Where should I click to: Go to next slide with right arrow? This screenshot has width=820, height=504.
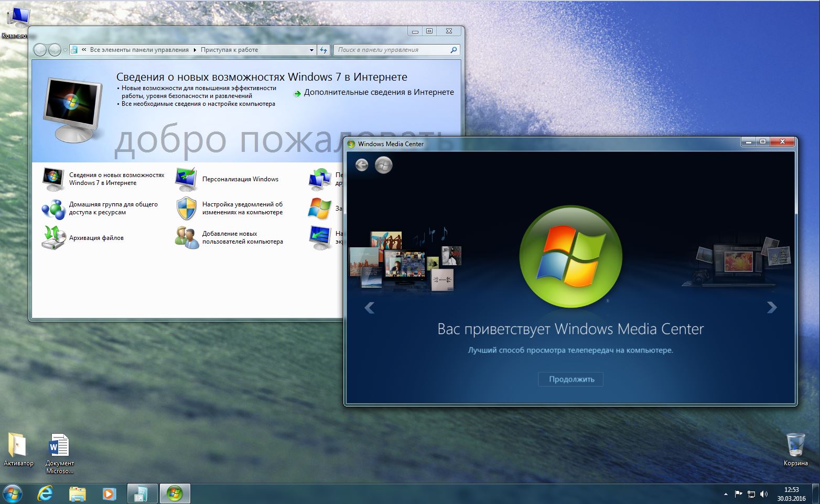771,308
